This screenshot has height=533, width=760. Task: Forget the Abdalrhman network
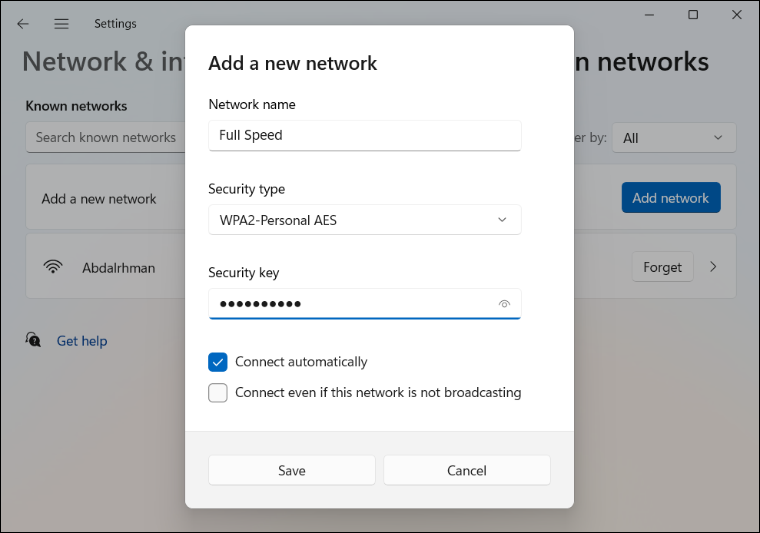pos(662,267)
